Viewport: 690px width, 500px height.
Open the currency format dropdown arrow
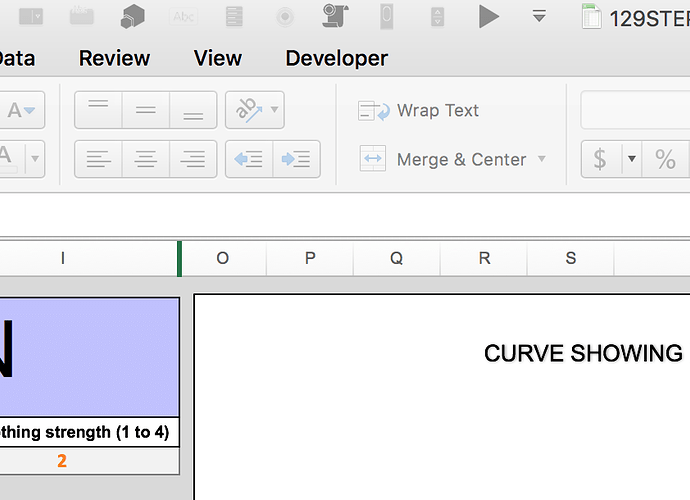click(632, 159)
